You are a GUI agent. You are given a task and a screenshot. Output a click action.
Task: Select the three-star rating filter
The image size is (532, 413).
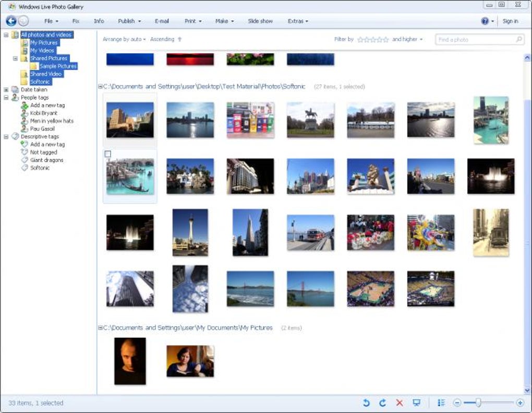click(374, 39)
